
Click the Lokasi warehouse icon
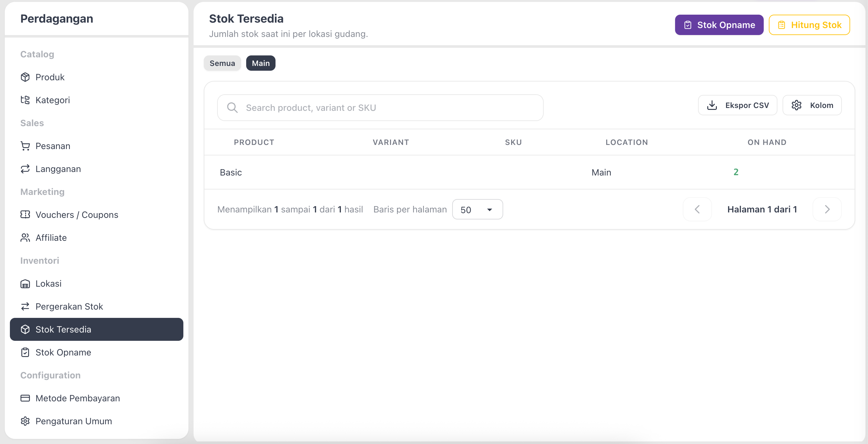(x=25, y=283)
